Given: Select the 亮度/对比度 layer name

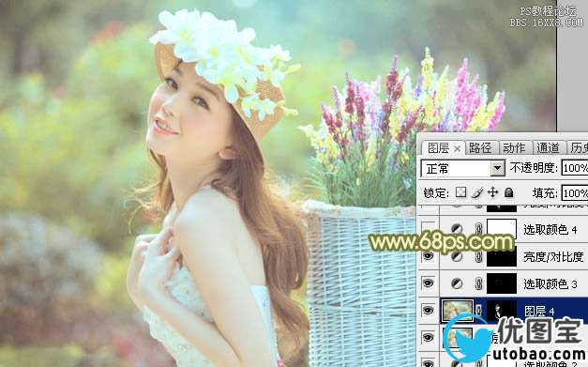Looking at the screenshot, I should pyautogui.click(x=553, y=257).
